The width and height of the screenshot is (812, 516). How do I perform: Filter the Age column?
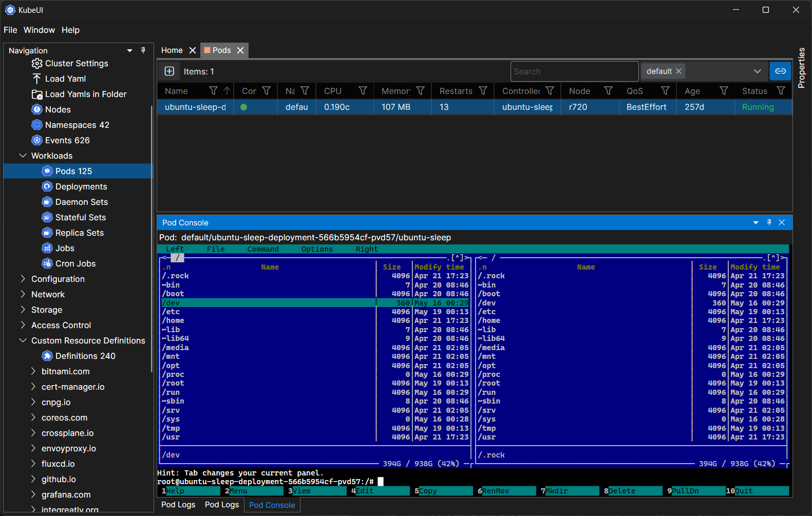tap(724, 91)
